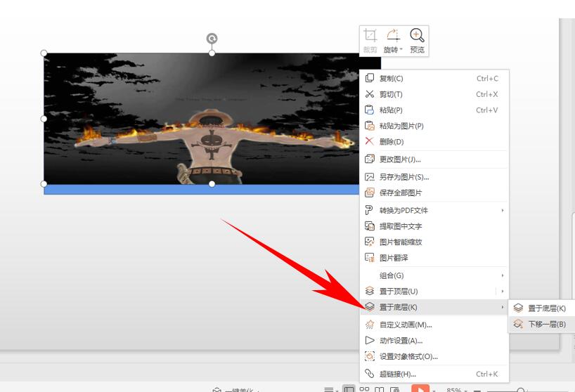Open 自定义动画(M)... custom animation

tap(434, 325)
